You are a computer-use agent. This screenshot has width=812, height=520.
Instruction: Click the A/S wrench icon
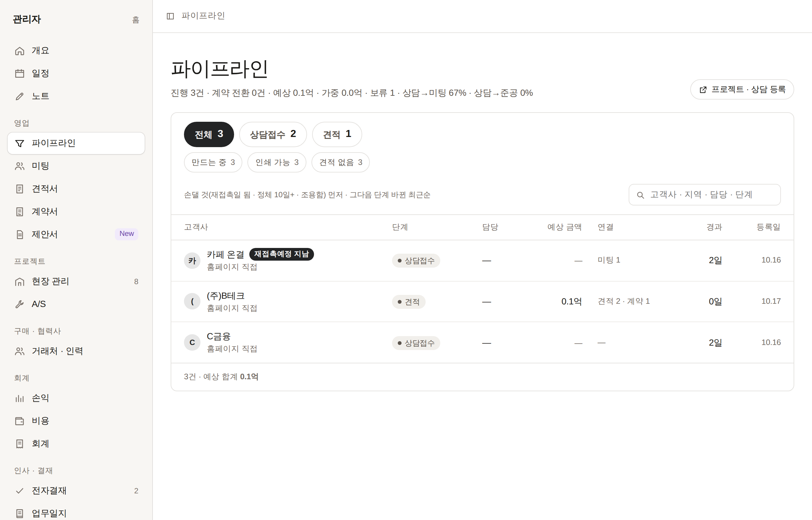coord(20,304)
